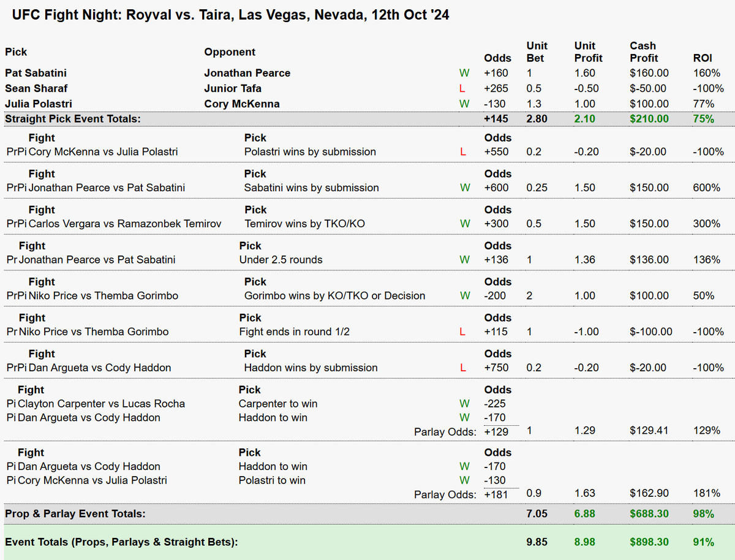
Task: Select the '-225' odds value
Action: pos(495,404)
